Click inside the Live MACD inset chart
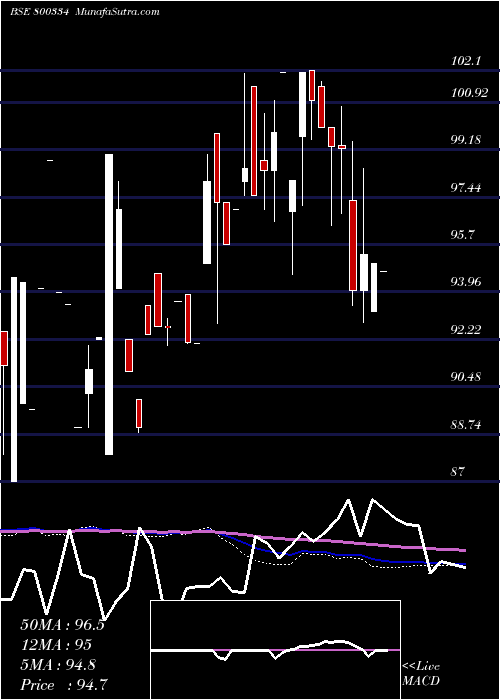Screen dimensions: 500x700 point(275,650)
